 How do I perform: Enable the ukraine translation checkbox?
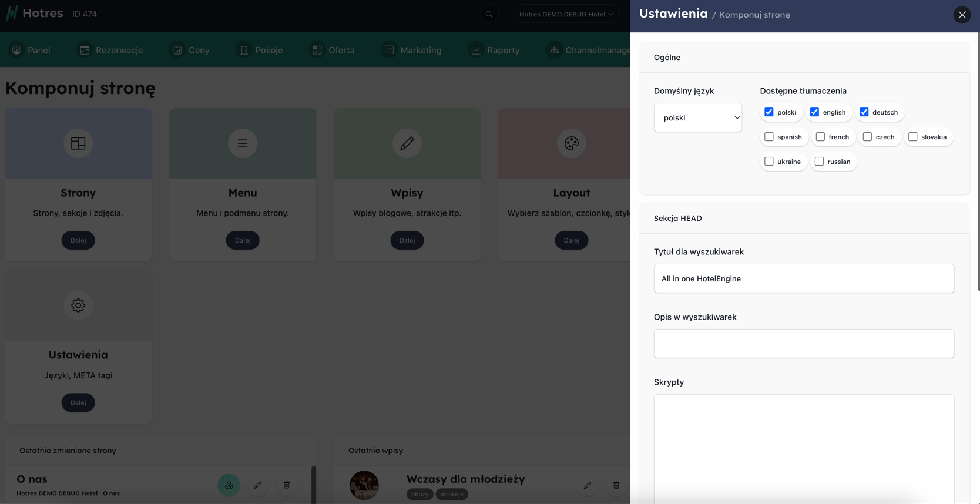[x=768, y=162]
